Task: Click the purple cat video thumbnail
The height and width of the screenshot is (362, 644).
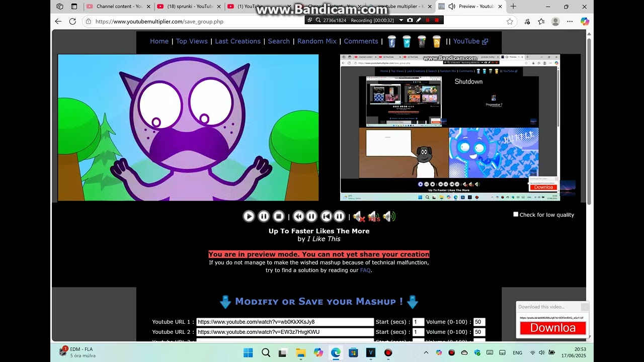Action: 188,128
